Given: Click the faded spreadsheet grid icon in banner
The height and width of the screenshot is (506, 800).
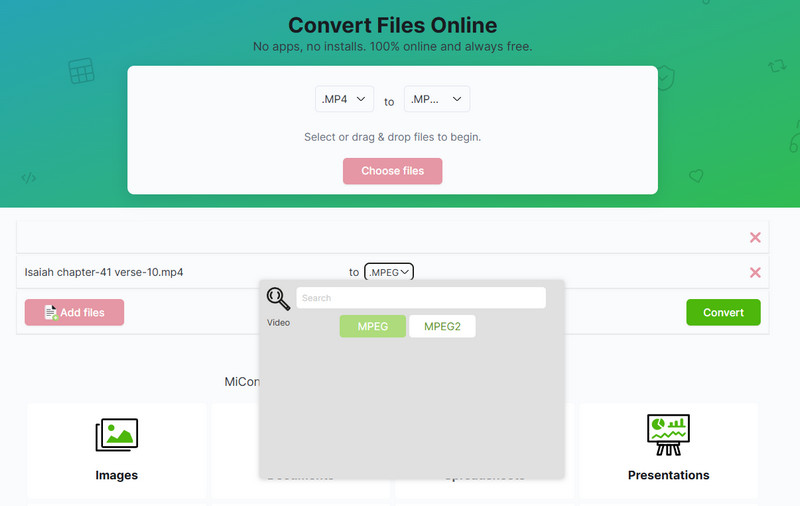Looking at the screenshot, I should [80, 71].
